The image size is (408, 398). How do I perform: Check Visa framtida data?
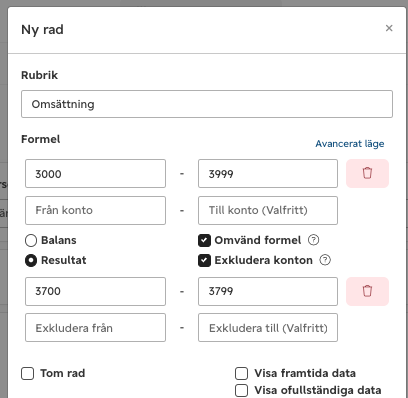click(241, 373)
